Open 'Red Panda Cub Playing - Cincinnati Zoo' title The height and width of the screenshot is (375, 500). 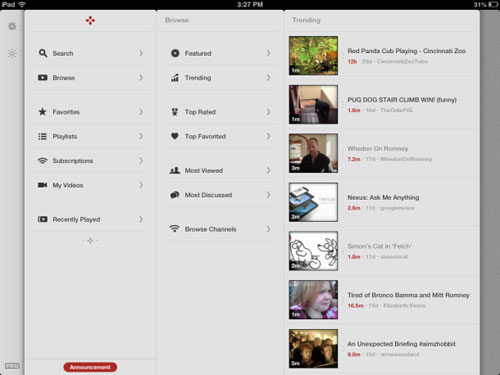406,51
